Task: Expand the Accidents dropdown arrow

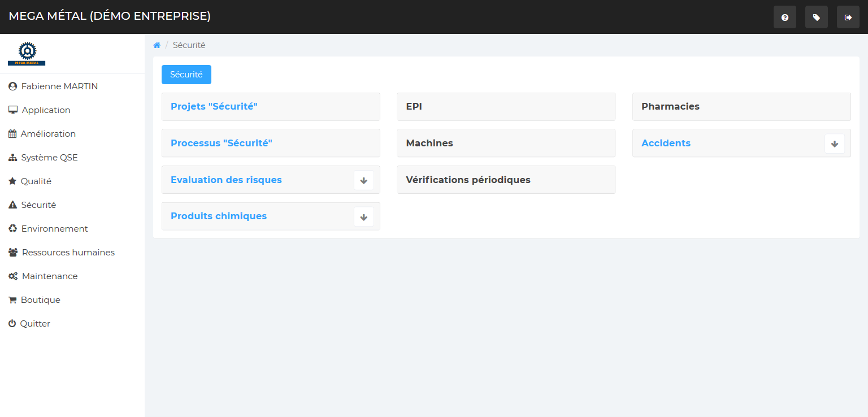Action: [834, 144]
